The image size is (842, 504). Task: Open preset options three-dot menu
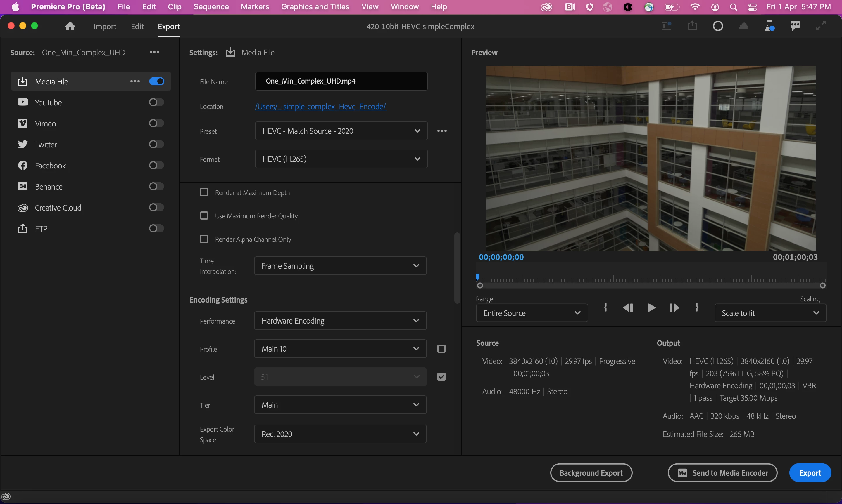[x=441, y=131]
